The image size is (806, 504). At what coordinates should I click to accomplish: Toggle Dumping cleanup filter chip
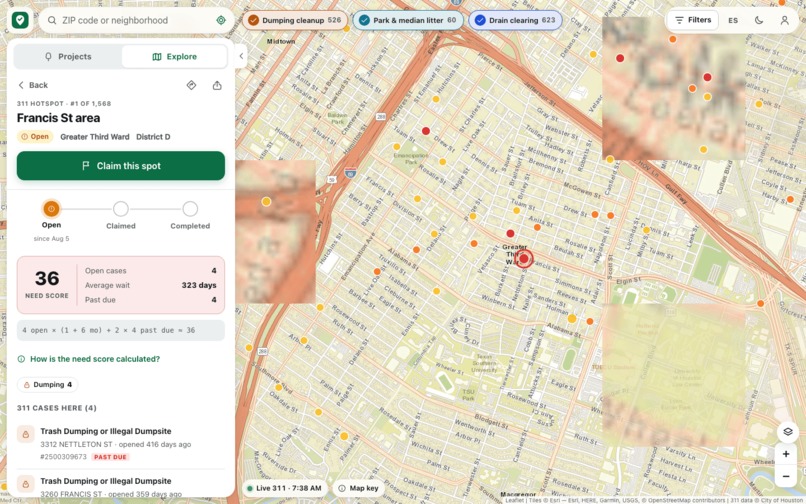(295, 20)
